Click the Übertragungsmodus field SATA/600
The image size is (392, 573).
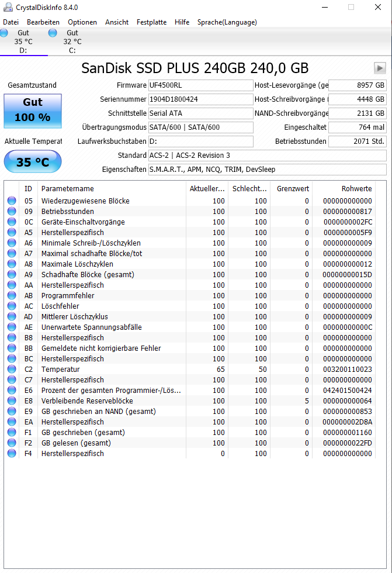201,127
